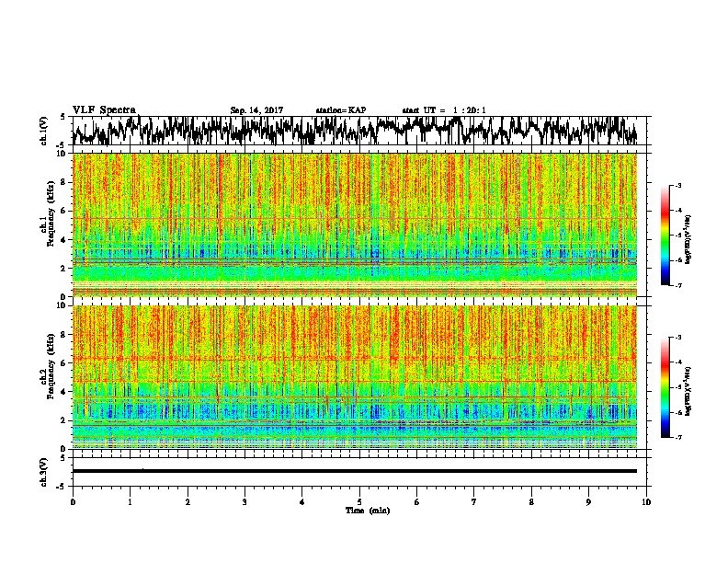Screen dimensions: 728x563
Task: Click the "-4" value on ch.2 color bar
Action: click(677, 362)
